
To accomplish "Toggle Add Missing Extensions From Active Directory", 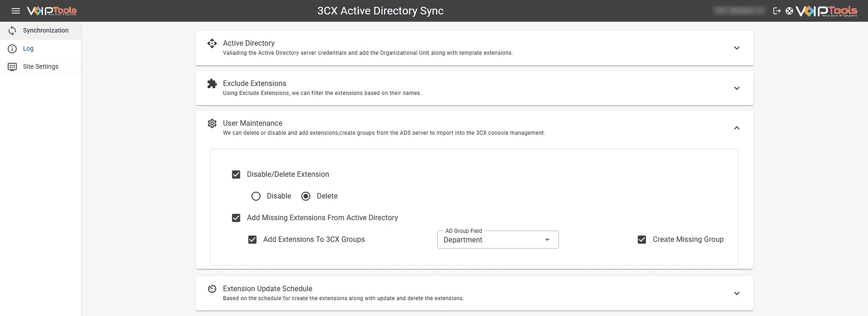I will [236, 218].
